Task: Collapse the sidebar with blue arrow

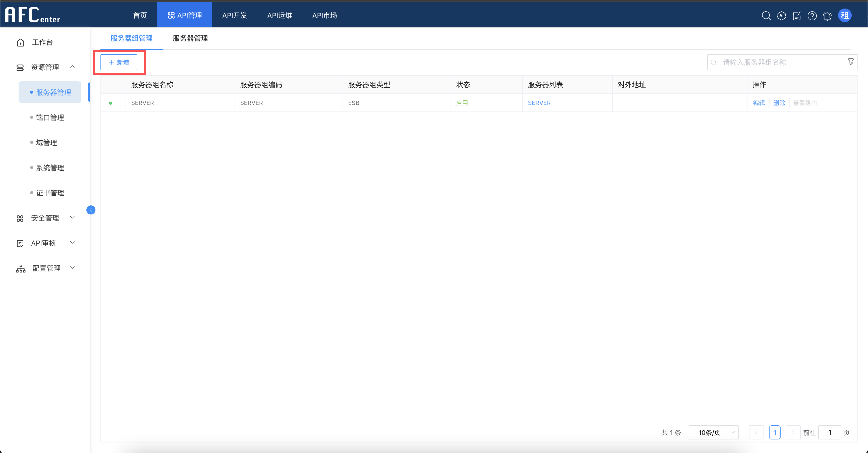Action: pos(91,210)
